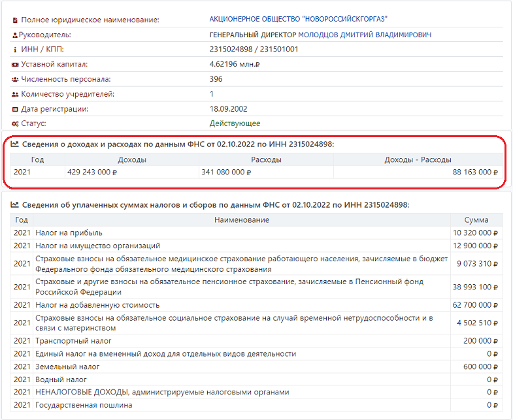This screenshot has width=513, height=420.
Task: Click the Доходы column header
Action: pyautogui.click(x=132, y=159)
